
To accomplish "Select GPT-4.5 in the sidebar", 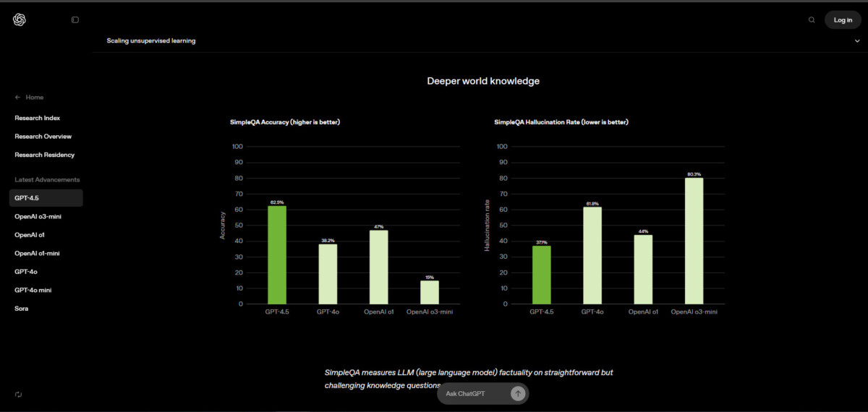I will tap(46, 198).
